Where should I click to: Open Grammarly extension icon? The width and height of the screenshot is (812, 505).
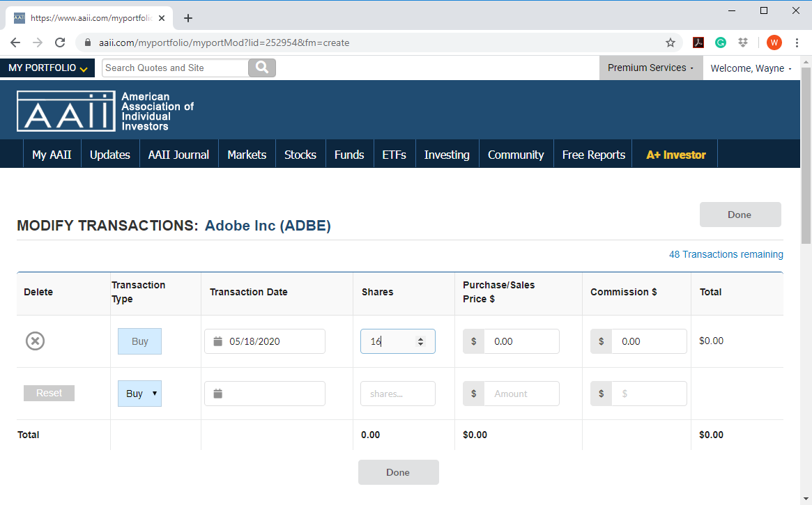[x=720, y=43]
